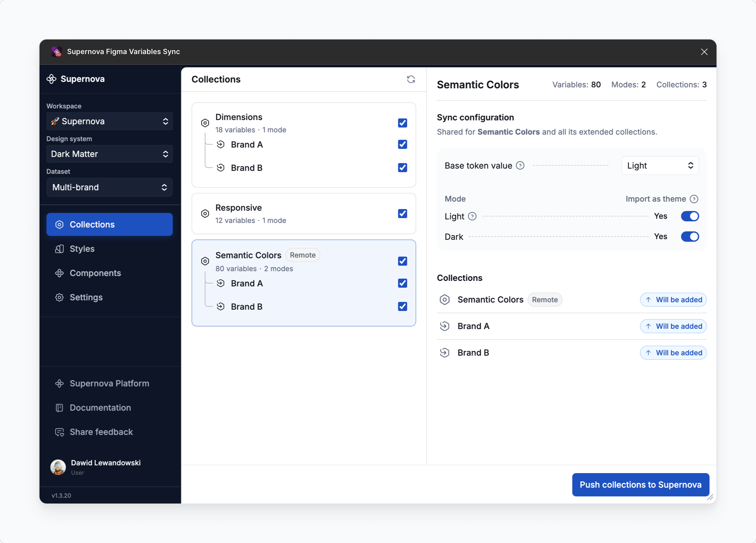Click the help icon beside Import as theme
Screen dimensions: 756x543
695,199
